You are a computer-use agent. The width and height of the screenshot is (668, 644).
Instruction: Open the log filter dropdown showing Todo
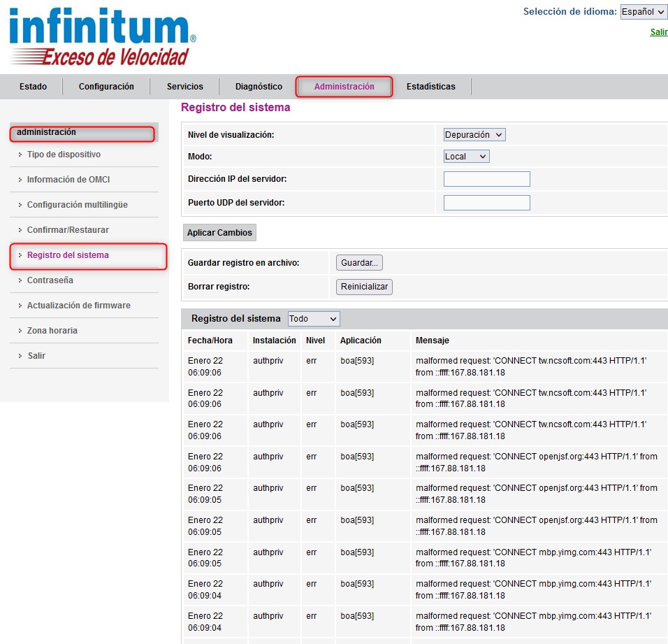pos(313,318)
